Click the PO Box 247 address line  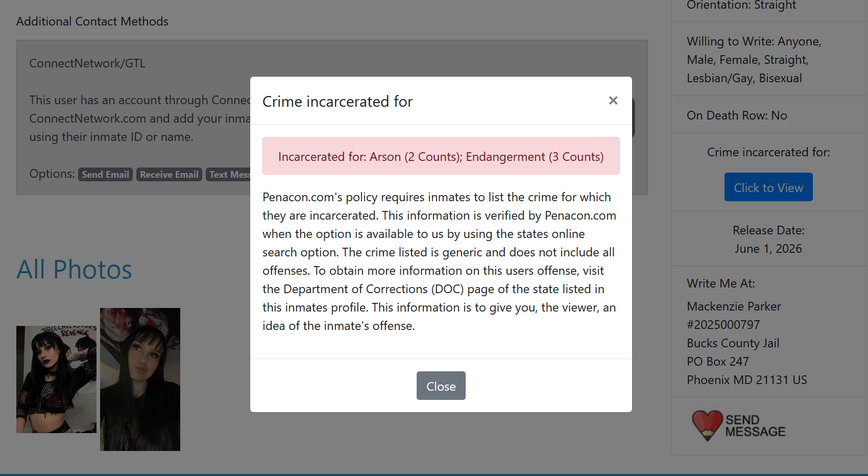click(718, 362)
